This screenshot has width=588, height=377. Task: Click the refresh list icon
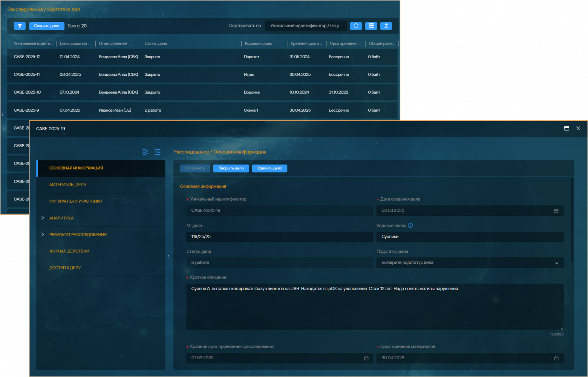[356, 26]
